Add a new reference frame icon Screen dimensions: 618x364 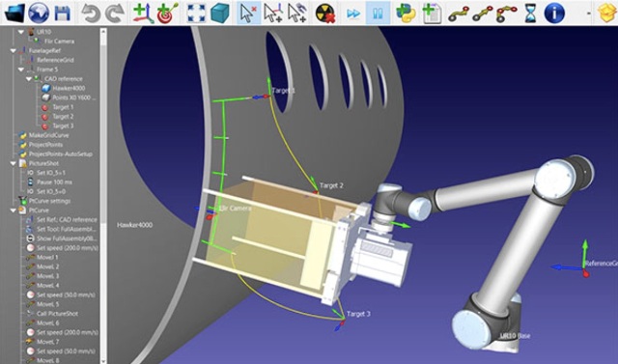143,13
